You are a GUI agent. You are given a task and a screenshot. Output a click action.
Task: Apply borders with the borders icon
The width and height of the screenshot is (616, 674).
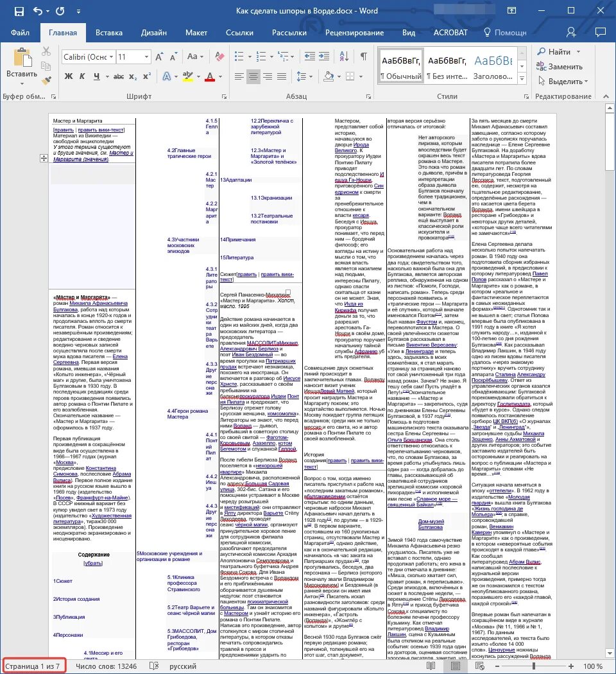coord(350,76)
